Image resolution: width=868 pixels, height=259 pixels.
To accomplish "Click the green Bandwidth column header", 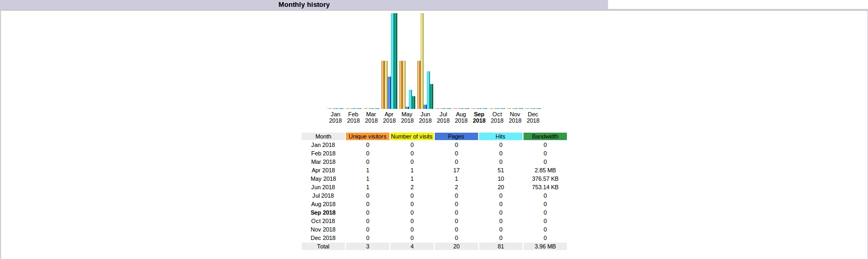I will point(545,136).
